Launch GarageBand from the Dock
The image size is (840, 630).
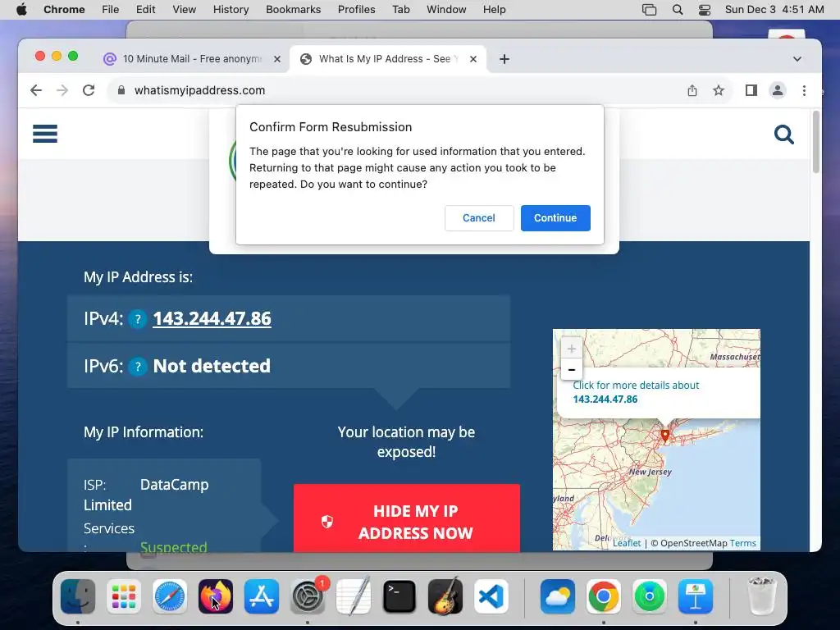pyautogui.click(x=445, y=596)
